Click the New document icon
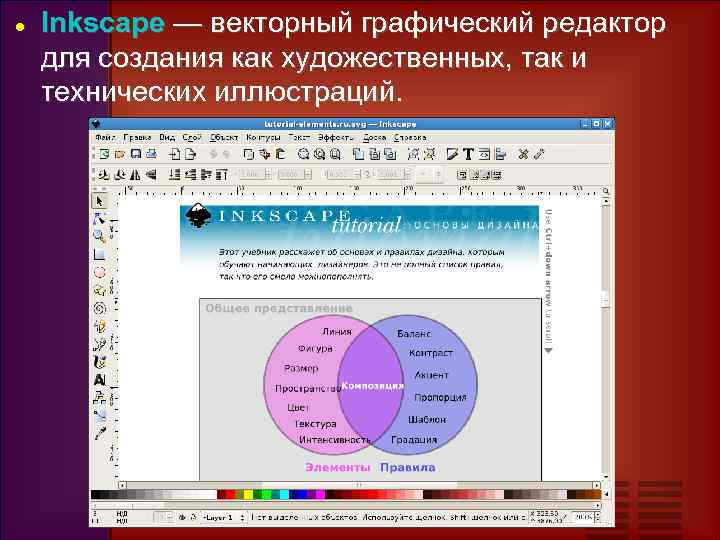 pyautogui.click(x=104, y=154)
